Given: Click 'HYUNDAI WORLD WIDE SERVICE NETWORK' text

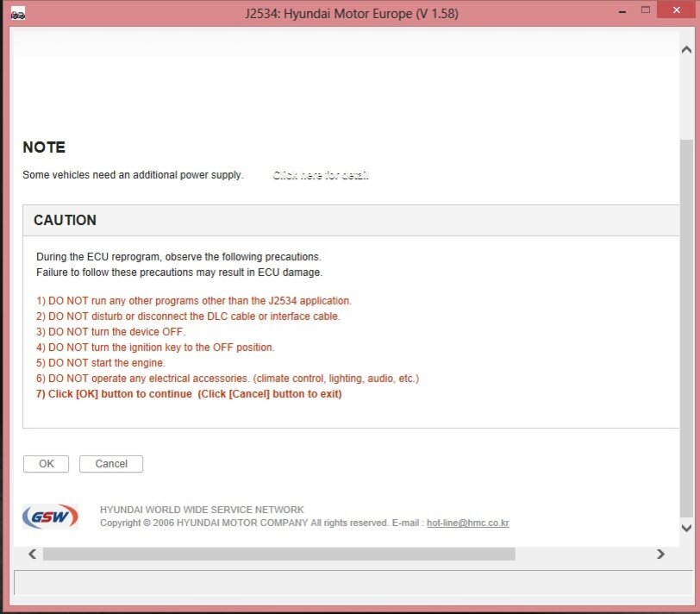Looking at the screenshot, I should click(202, 510).
